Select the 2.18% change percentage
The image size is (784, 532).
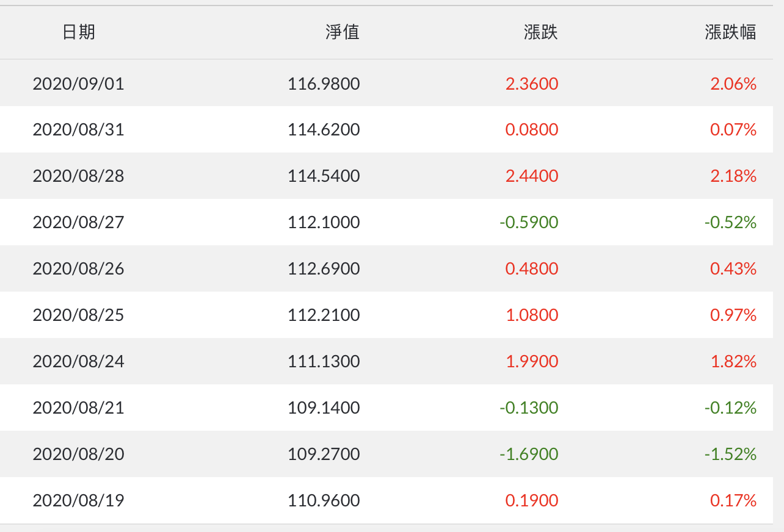pos(733,176)
